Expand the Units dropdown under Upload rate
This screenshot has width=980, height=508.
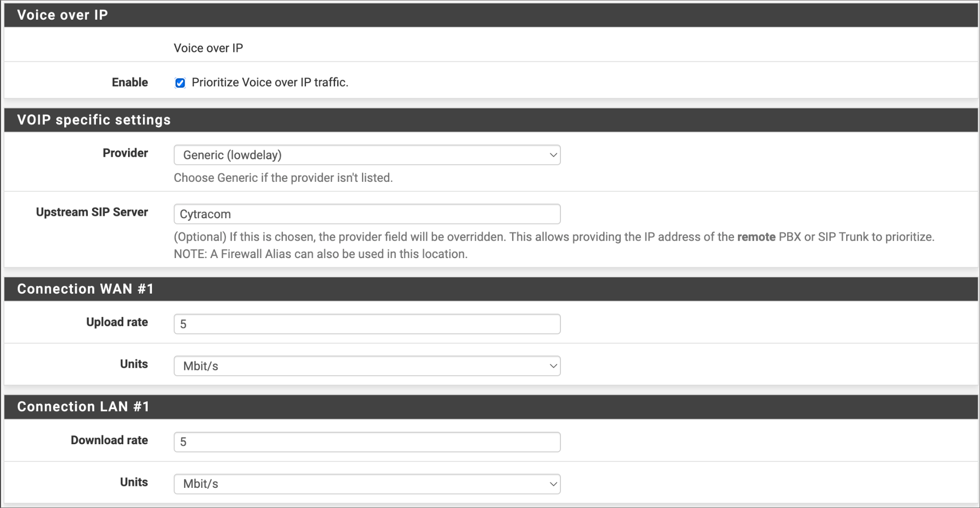(367, 366)
